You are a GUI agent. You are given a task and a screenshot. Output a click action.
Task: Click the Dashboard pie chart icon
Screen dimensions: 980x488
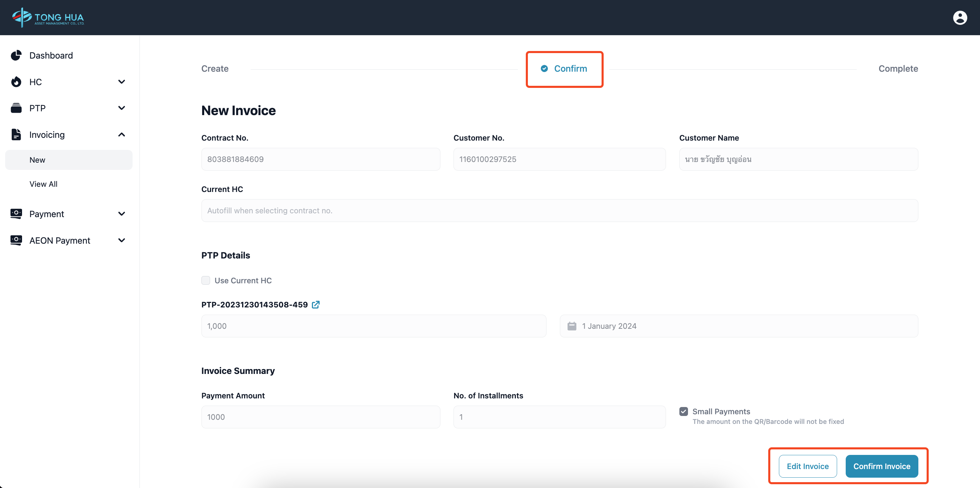tap(16, 55)
